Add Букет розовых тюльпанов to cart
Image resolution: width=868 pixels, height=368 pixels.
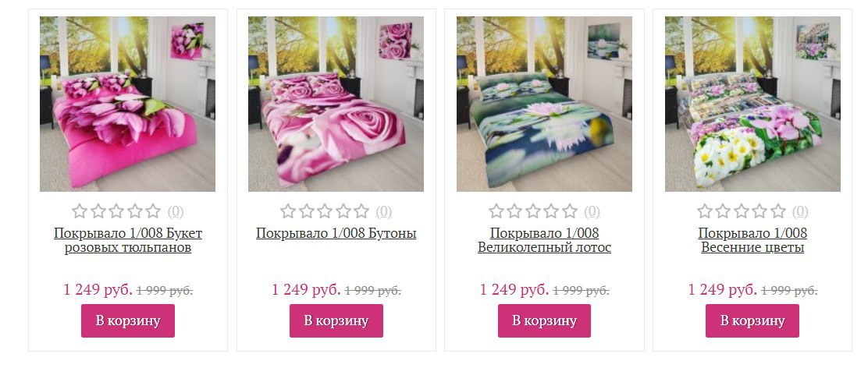coord(128,320)
